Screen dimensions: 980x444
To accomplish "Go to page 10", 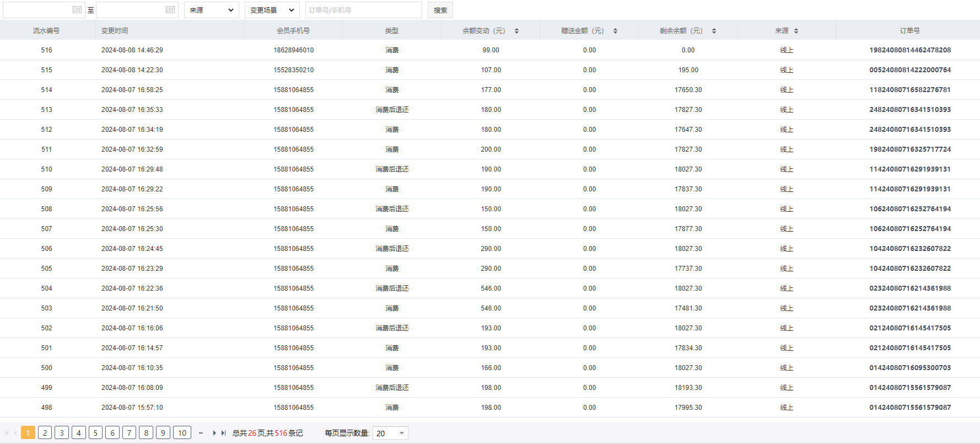I will point(182,433).
